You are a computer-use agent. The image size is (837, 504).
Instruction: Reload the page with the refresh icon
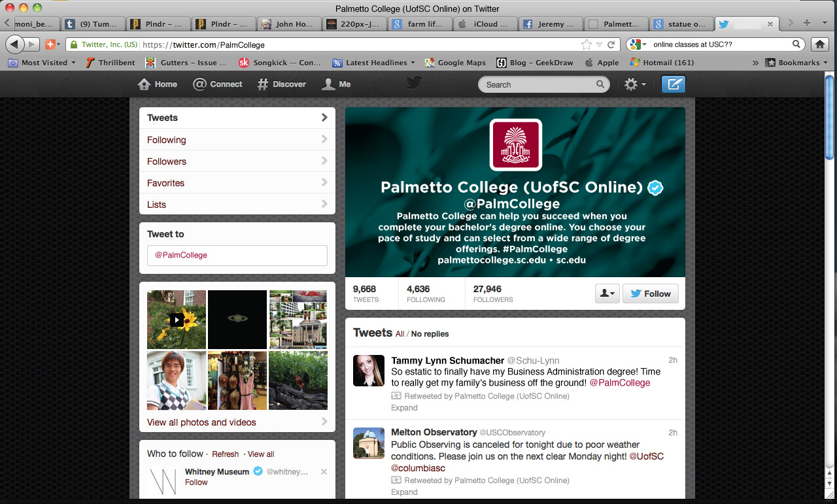[611, 44]
